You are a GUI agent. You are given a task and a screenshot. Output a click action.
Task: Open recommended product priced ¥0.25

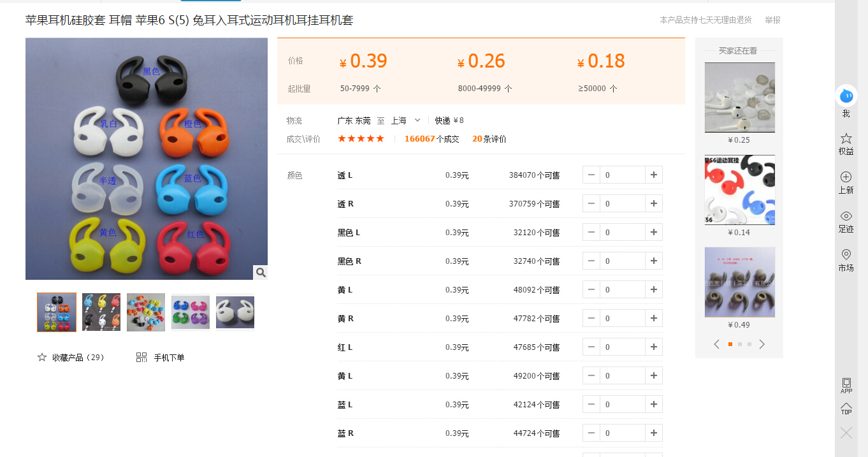click(740, 98)
